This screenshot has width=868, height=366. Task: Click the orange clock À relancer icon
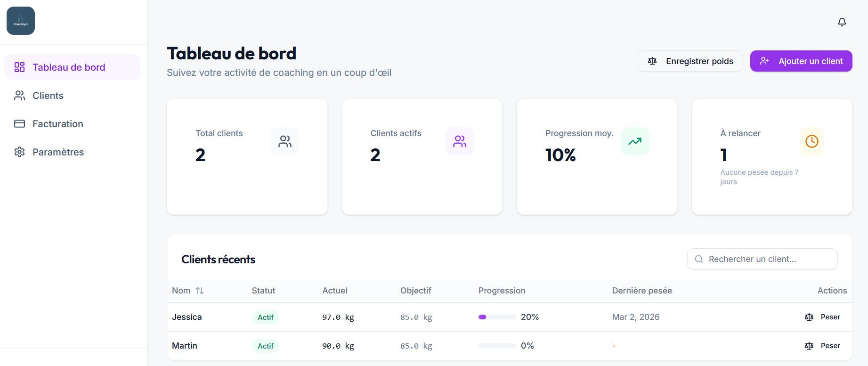(x=811, y=141)
